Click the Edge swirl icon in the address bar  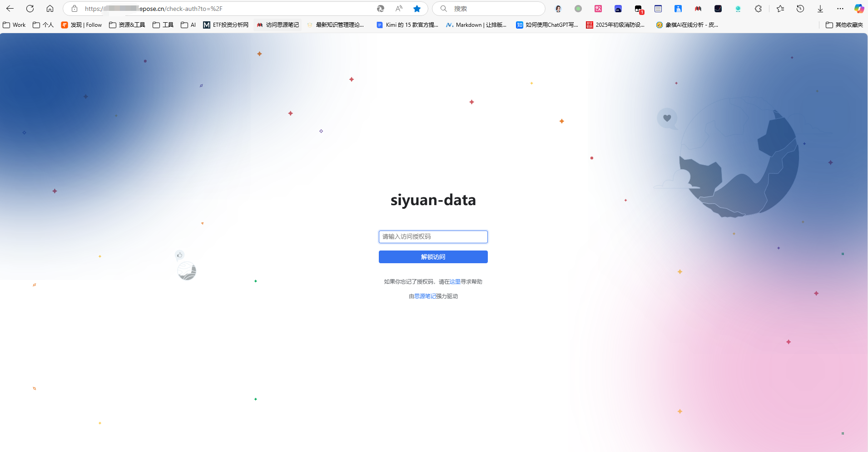coord(381,9)
